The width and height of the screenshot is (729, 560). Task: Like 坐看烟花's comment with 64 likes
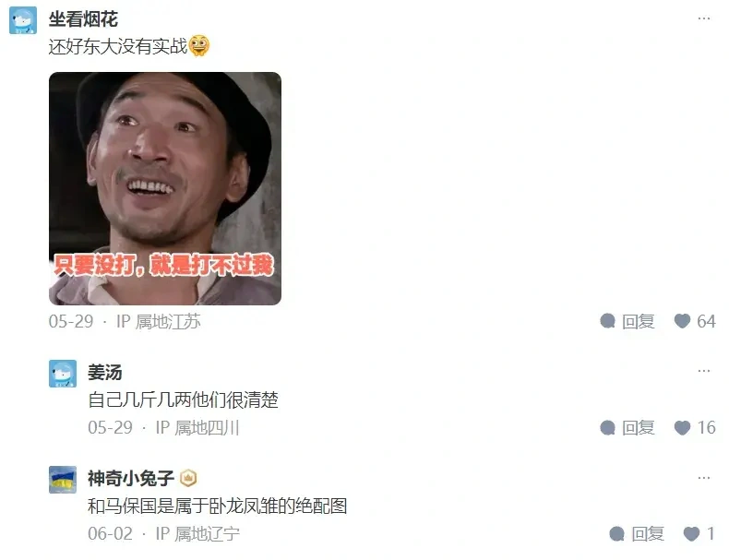tap(682, 321)
